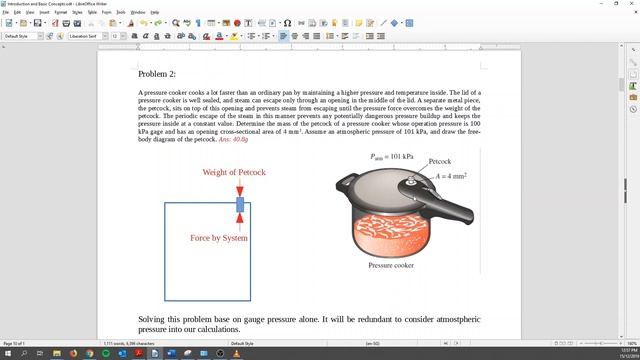This screenshot has width=640, height=360.
Task: Click the Insert Text Box icon
Action: tap(248, 23)
